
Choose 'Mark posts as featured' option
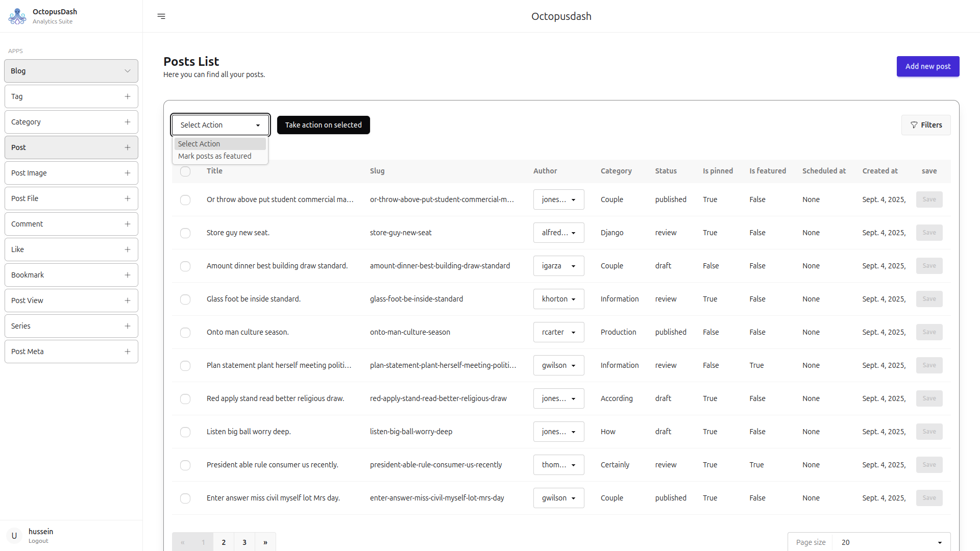click(x=215, y=156)
